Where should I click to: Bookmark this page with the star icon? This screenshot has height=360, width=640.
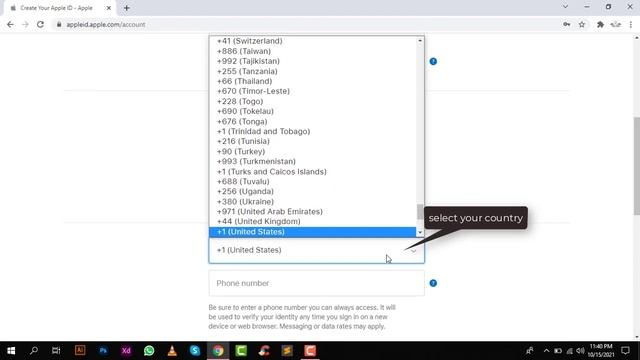pyautogui.click(x=582, y=24)
